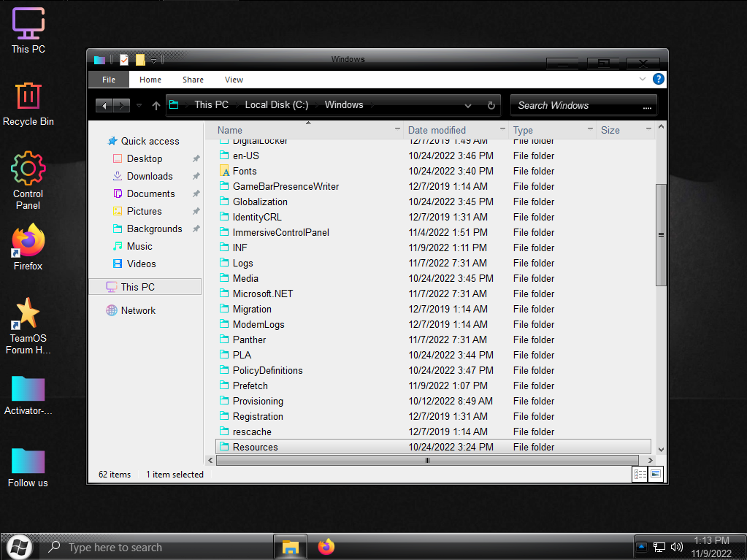The image size is (747, 560).
Task: Open the Activator folder on desktop
Action: 28,396
